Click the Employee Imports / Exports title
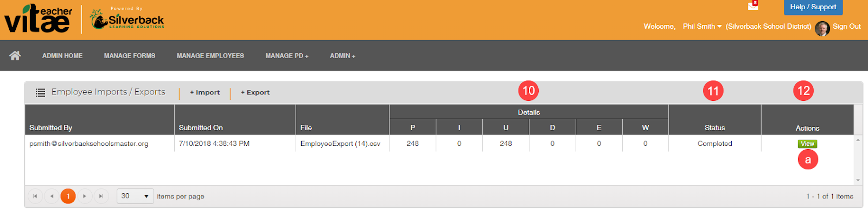 point(108,92)
